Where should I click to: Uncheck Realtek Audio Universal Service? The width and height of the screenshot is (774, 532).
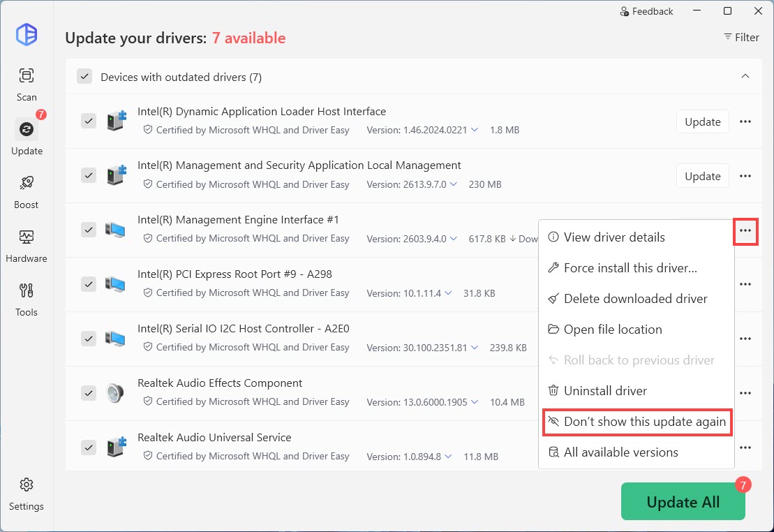(89, 448)
